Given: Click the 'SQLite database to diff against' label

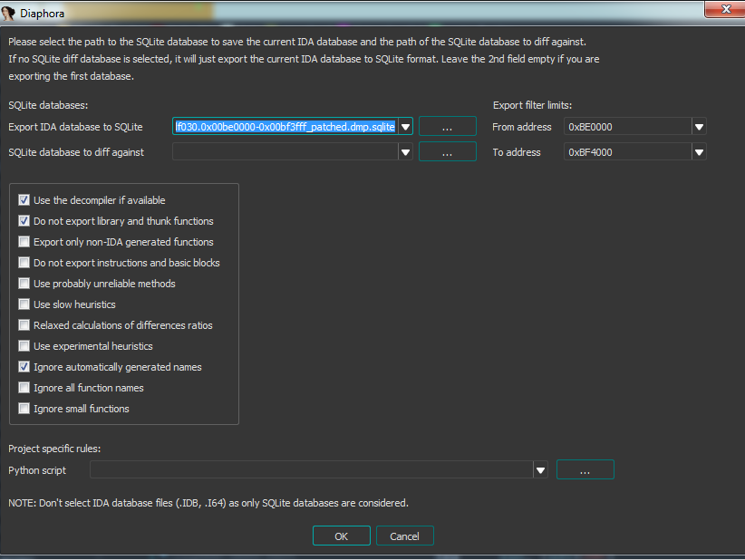Looking at the screenshot, I should point(76,152).
